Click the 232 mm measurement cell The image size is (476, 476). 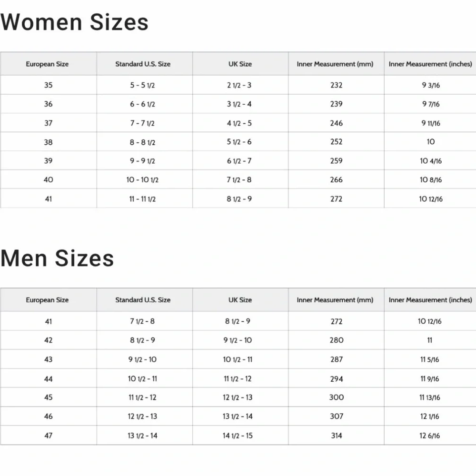coord(336,85)
